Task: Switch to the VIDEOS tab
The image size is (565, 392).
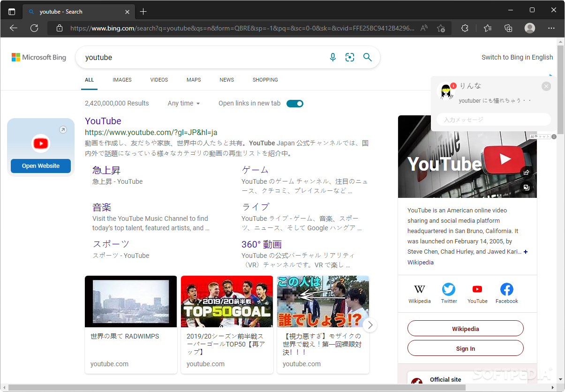Action: pyautogui.click(x=159, y=80)
